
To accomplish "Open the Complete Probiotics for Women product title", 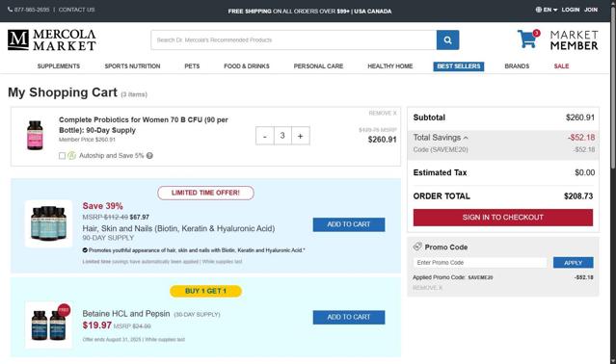I will (x=144, y=125).
